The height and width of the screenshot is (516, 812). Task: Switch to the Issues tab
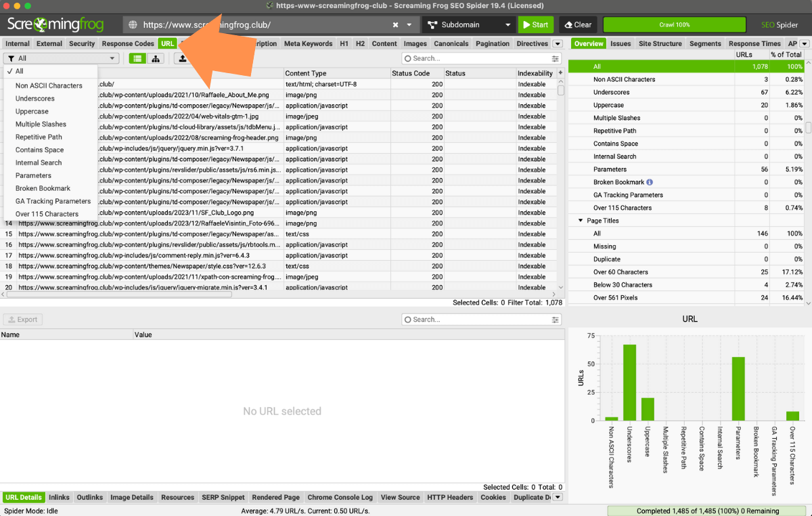[620, 44]
